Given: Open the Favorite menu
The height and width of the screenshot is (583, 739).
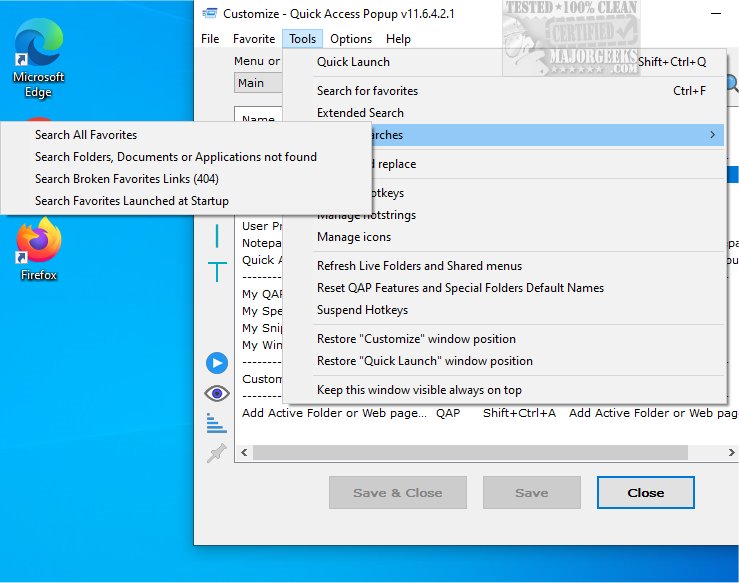Looking at the screenshot, I should pyautogui.click(x=254, y=39).
